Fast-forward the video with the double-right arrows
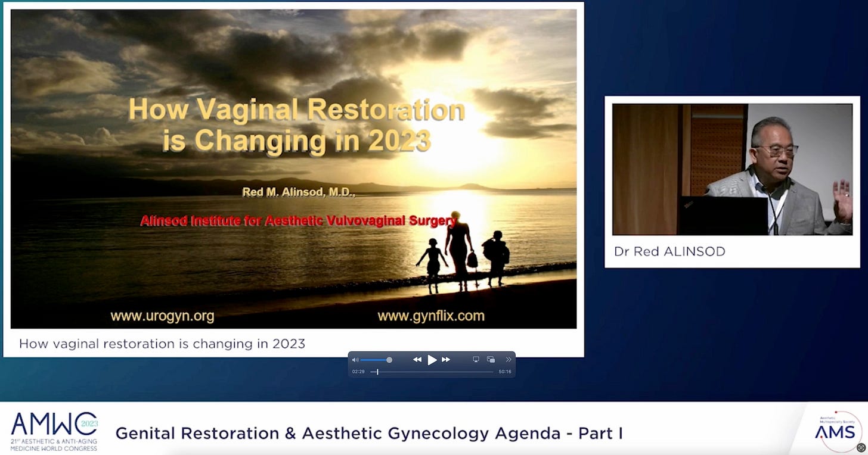This screenshot has height=455, width=868. point(446,360)
